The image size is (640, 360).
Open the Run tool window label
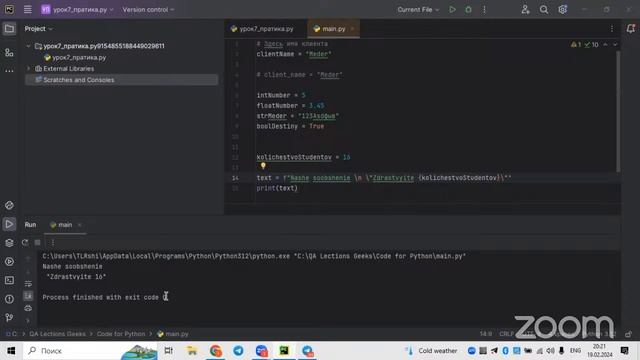[x=30, y=225]
